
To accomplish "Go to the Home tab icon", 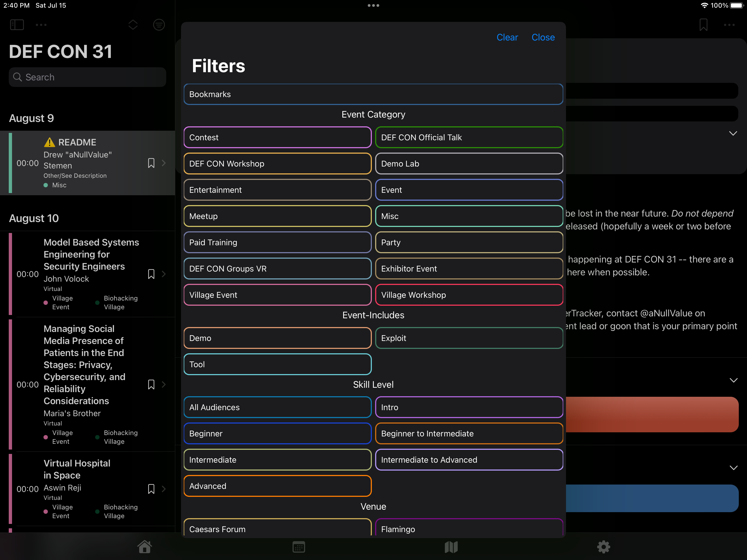I will coord(145,547).
